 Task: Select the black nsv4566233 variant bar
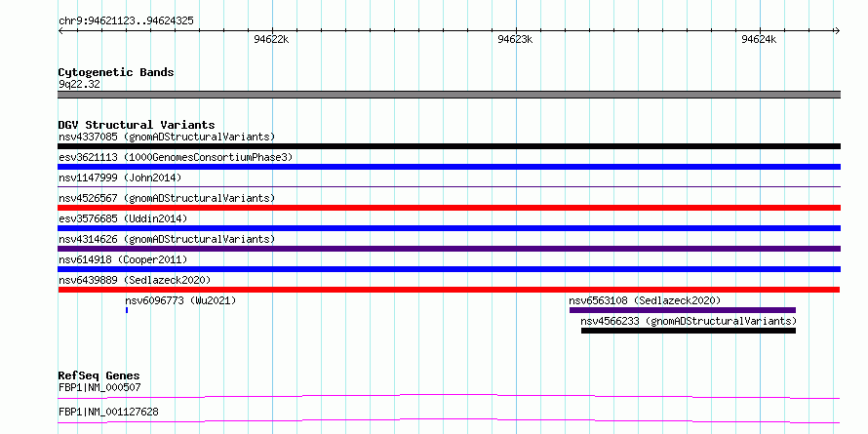tap(689, 331)
